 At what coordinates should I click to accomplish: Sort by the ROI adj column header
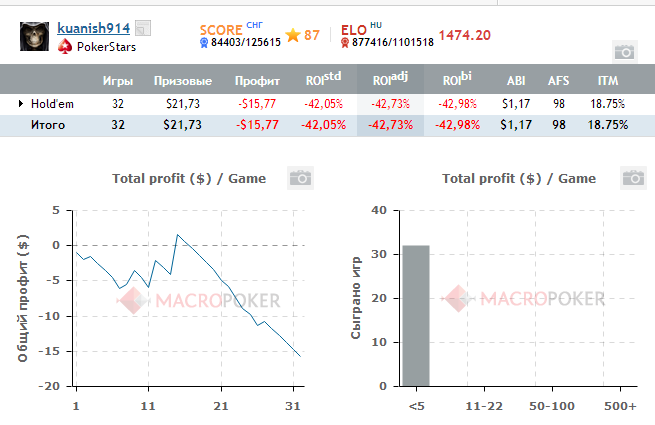390,80
